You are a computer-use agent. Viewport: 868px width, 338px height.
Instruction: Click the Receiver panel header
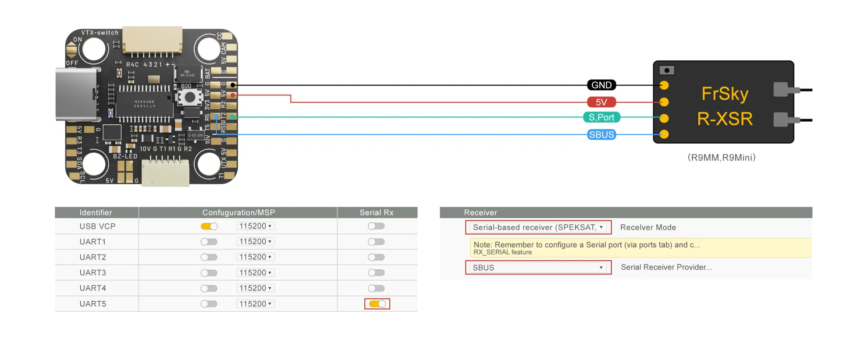(x=626, y=213)
